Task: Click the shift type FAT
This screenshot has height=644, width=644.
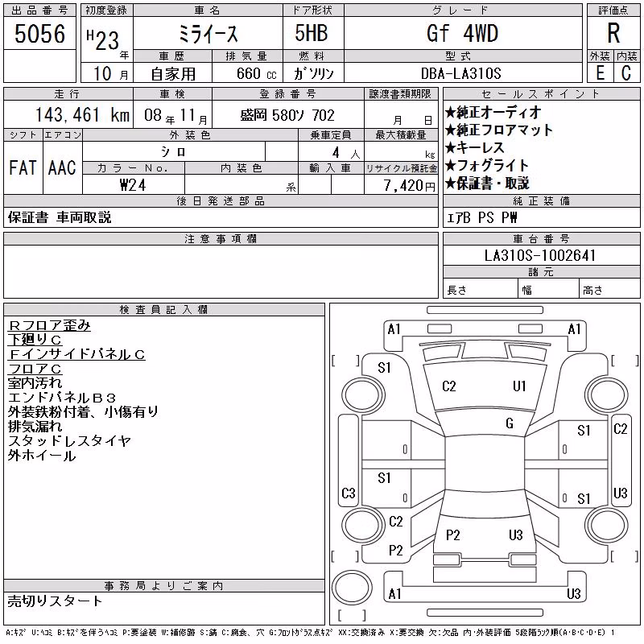Action: click(23, 167)
